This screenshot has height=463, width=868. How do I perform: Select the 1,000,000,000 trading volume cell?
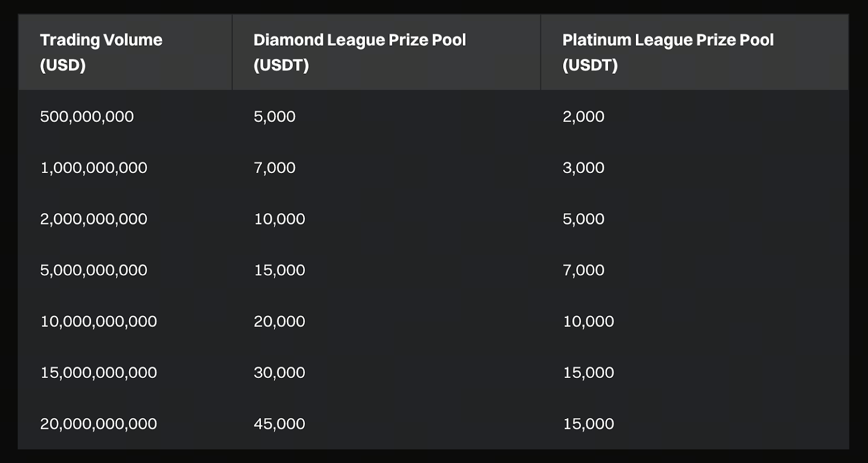[x=94, y=168]
